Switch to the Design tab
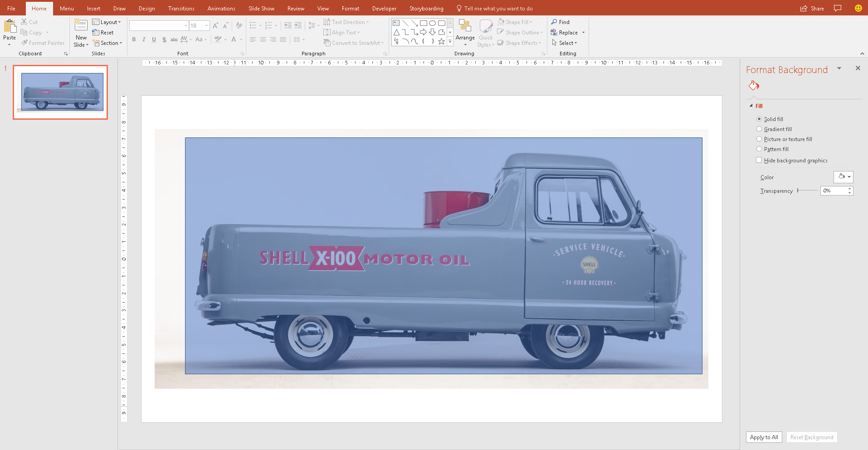The width and height of the screenshot is (868, 450). coord(146,8)
